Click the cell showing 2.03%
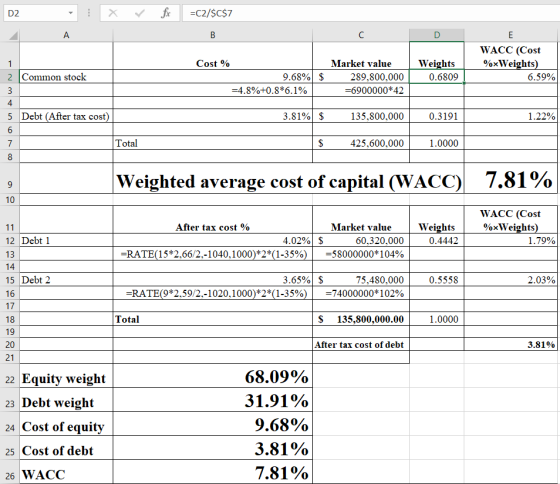The image size is (560, 484). 511,280
